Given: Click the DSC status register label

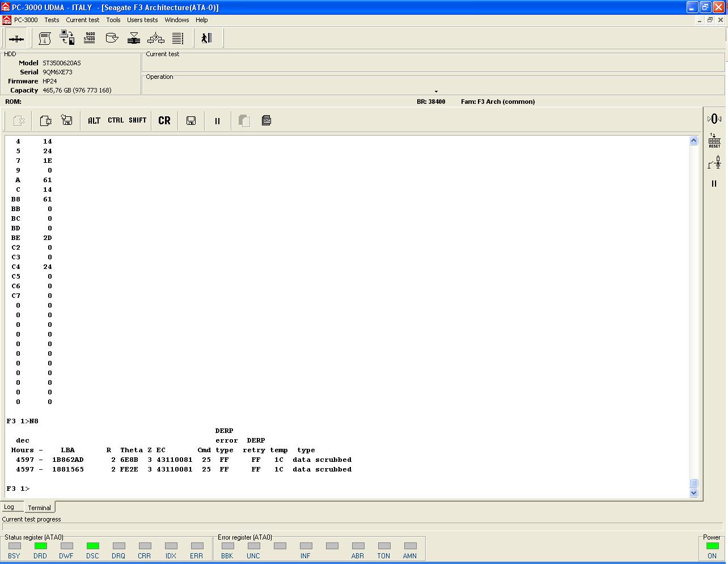Looking at the screenshot, I should (92, 555).
